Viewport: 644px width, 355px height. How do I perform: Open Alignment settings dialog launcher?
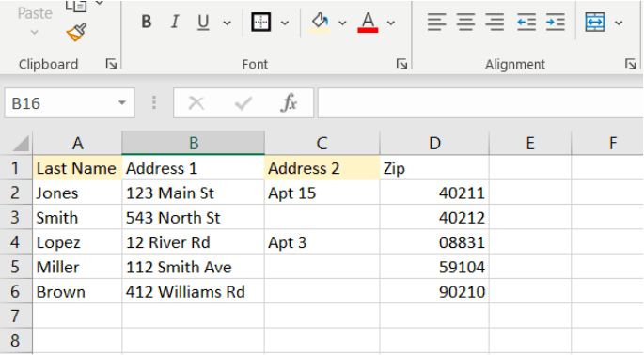[x=631, y=64]
